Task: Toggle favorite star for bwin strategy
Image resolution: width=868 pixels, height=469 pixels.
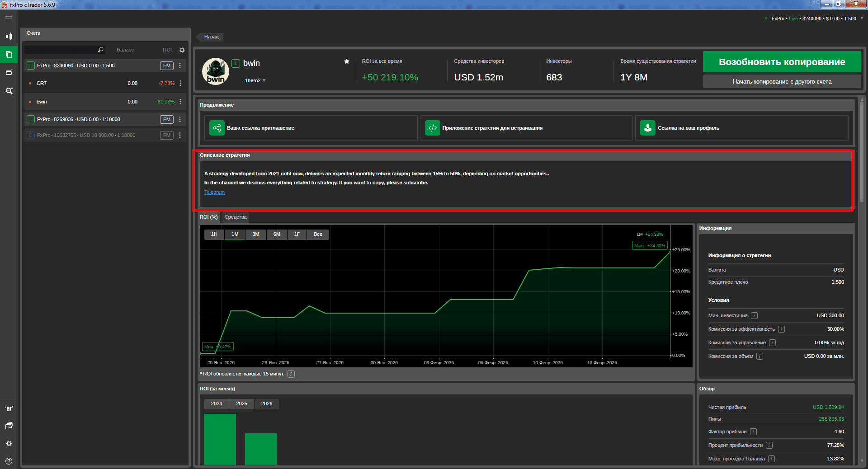Action: tap(347, 61)
